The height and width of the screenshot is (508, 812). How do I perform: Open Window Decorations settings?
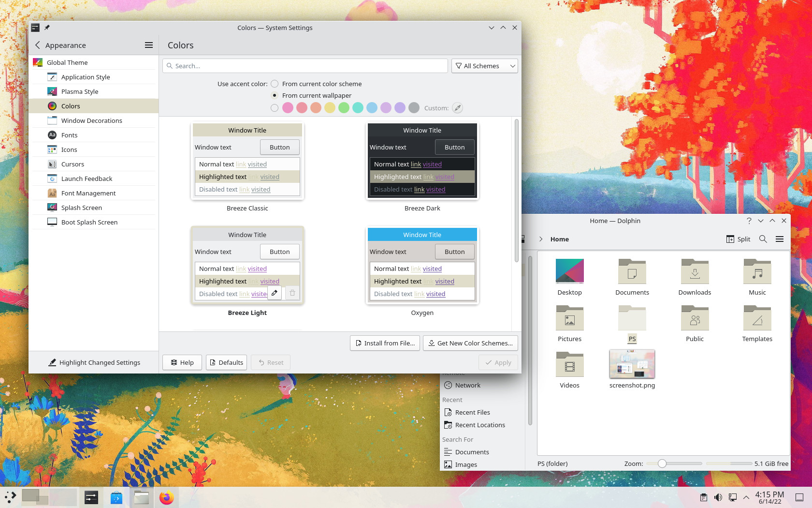pyautogui.click(x=94, y=120)
